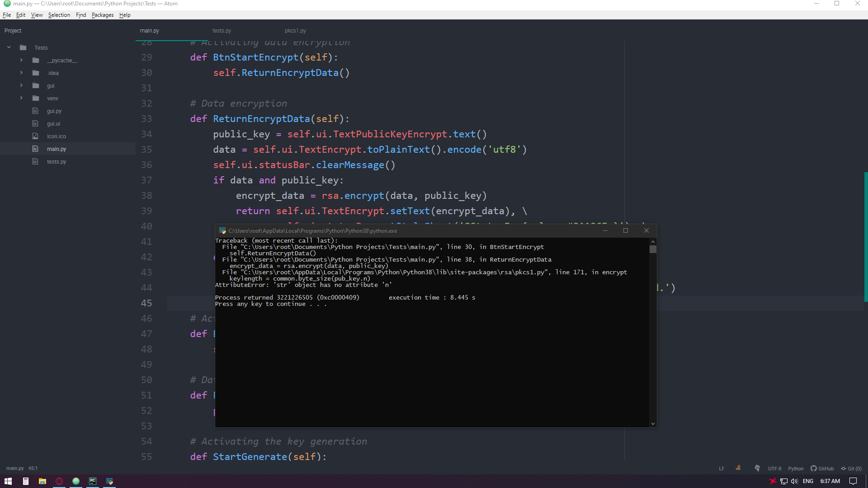
Task: Click the Project panel header
Action: tap(13, 31)
